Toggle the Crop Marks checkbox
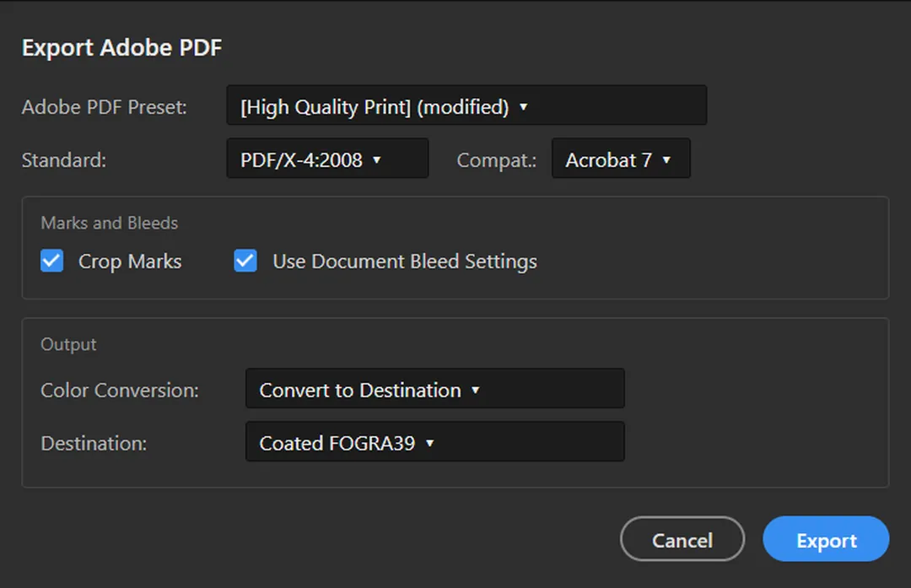Viewport: 911px width, 588px height. point(51,261)
